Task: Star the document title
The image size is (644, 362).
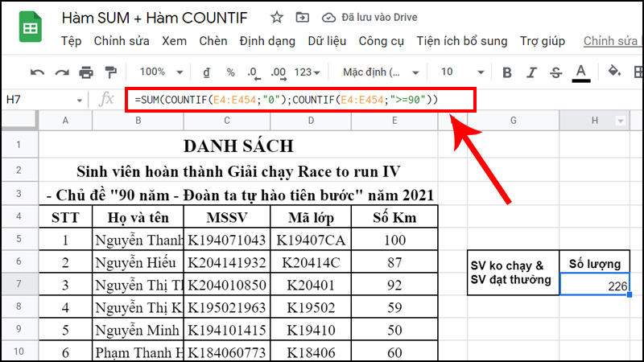Action: click(276, 17)
